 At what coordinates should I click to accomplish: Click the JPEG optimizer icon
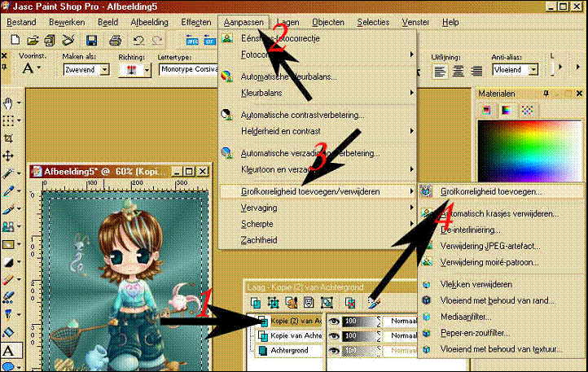pyautogui.click(x=192, y=40)
